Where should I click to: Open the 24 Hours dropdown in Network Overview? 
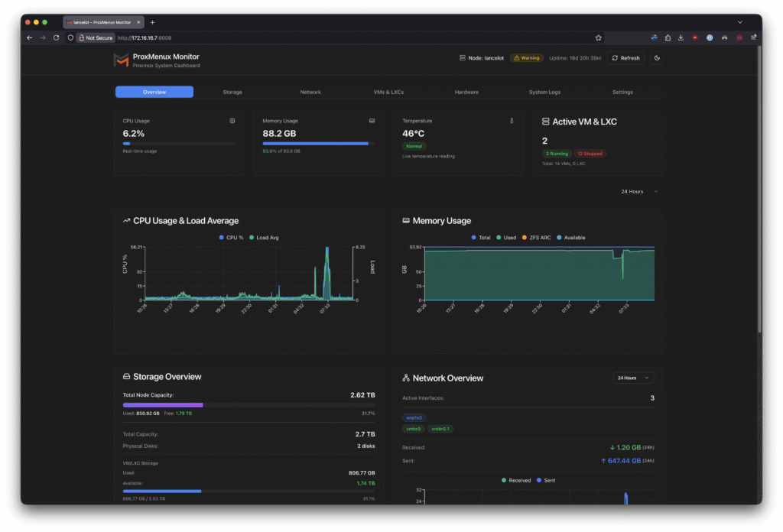633,378
